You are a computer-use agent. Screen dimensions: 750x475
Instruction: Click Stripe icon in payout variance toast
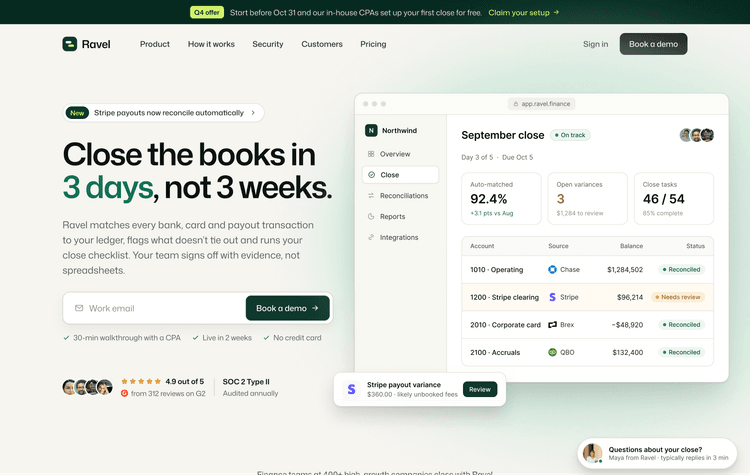pyautogui.click(x=352, y=389)
